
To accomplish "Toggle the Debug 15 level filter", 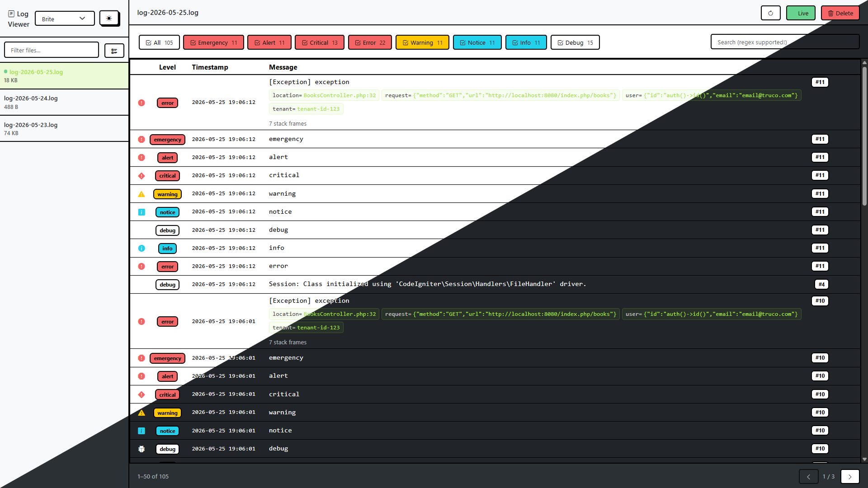I will 575,42.
